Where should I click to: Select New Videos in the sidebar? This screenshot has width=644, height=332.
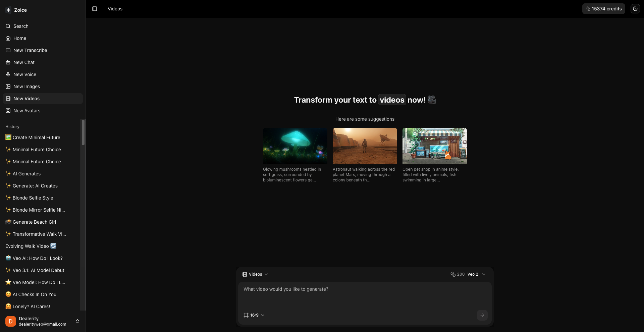coord(26,98)
